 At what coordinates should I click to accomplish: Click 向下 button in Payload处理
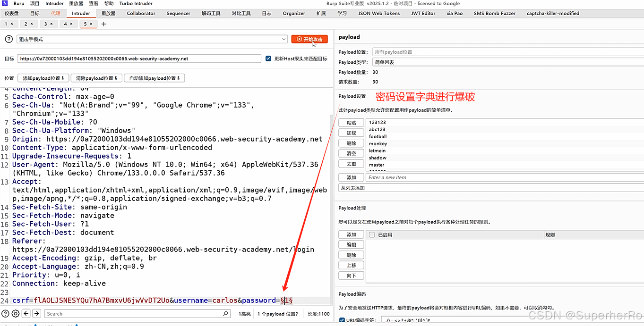pos(352,276)
